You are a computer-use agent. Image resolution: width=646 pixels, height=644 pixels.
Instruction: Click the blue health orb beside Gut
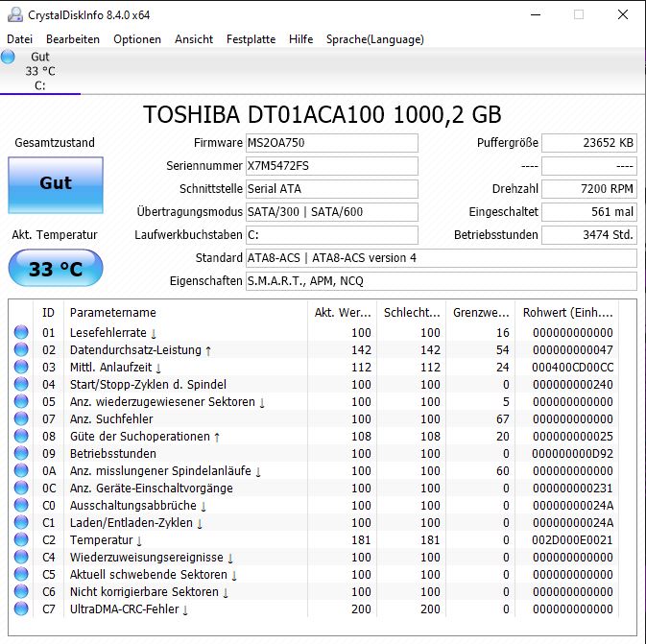8,57
